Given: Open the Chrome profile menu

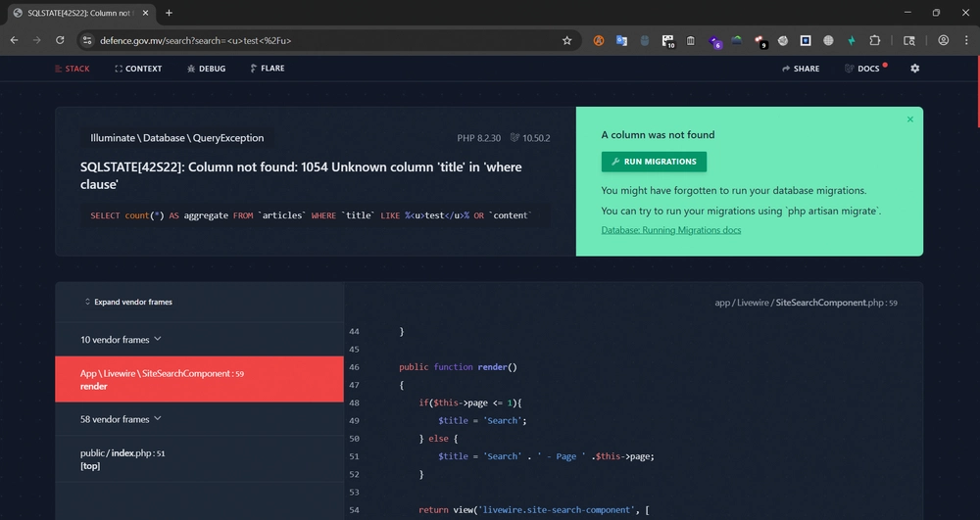Looking at the screenshot, I should tap(943, 40).
